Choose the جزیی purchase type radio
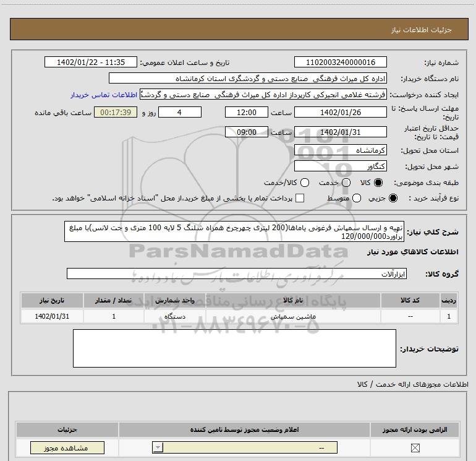Viewport: 476px width, 461px height. coord(393,198)
